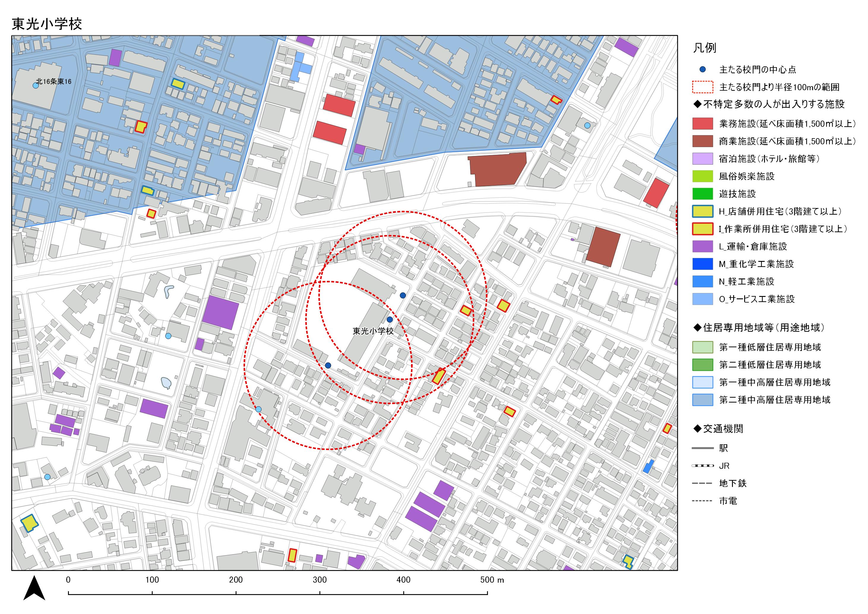Click the largest purple warehouse square on the map

pyautogui.click(x=220, y=312)
